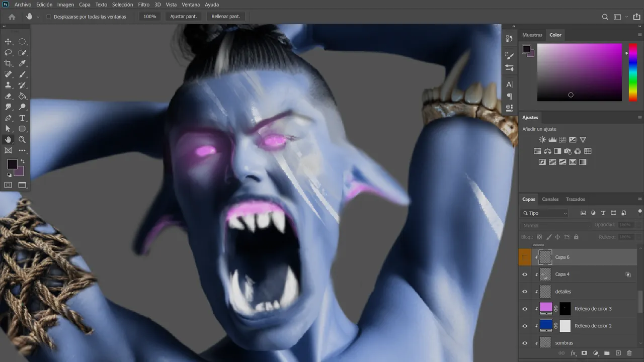
Task: Open the History panel icon
Action: pos(509,39)
